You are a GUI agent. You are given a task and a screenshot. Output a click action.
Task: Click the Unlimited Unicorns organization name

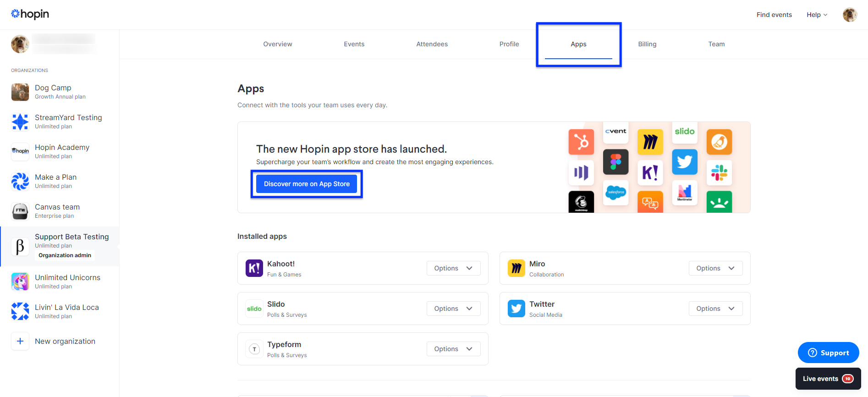pos(67,277)
